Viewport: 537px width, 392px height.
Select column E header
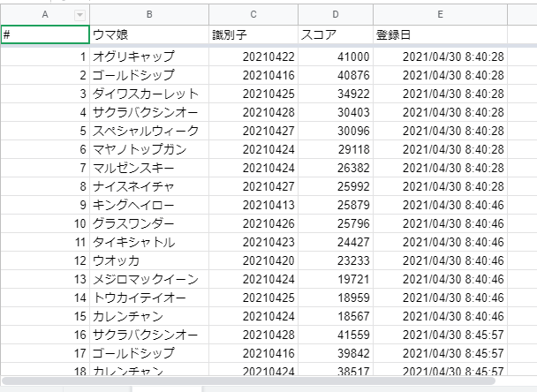pos(441,14)
